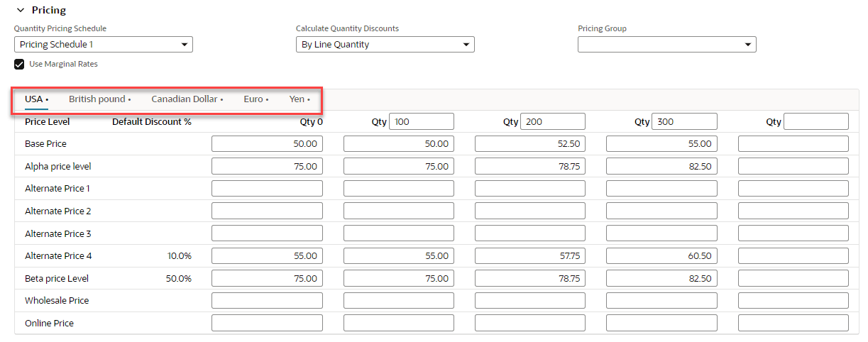The width and height of the screenshot is (868, 342).
Task: Open Quantity Pricing Schedule dropdown
Action: [x=104, y=45]
